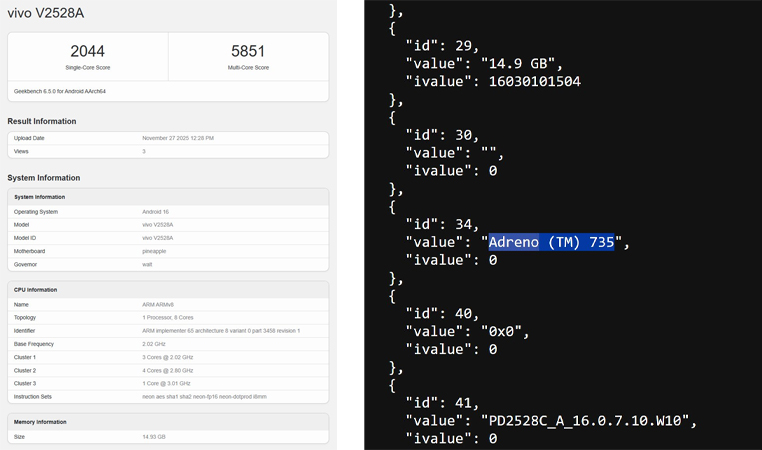The width and height of the screenshot is (762, 450).
Task: Click Geekbench 6.5.0 for Android AArch64 text
Action: pyautogui.click(x=60, y=91)
